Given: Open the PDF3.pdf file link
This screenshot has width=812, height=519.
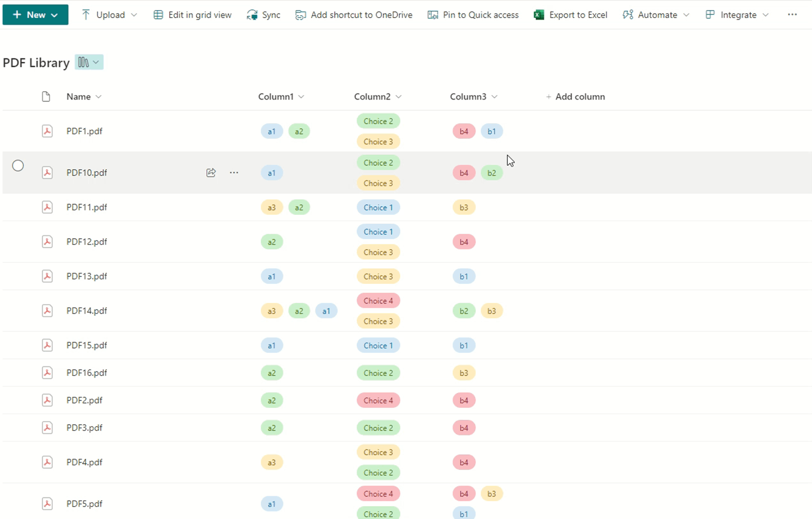Looking at the screenshot, I should pos(84,428).
